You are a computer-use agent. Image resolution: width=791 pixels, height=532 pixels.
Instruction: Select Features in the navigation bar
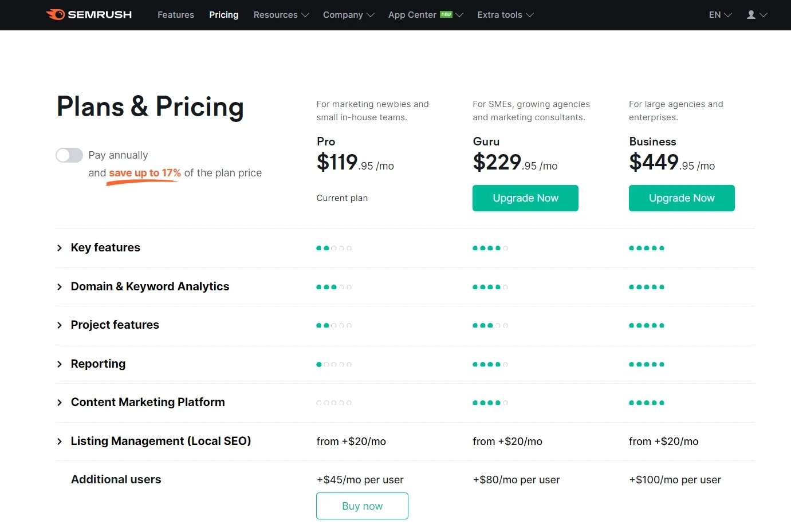pyautogui.click(x=175, y=15)
